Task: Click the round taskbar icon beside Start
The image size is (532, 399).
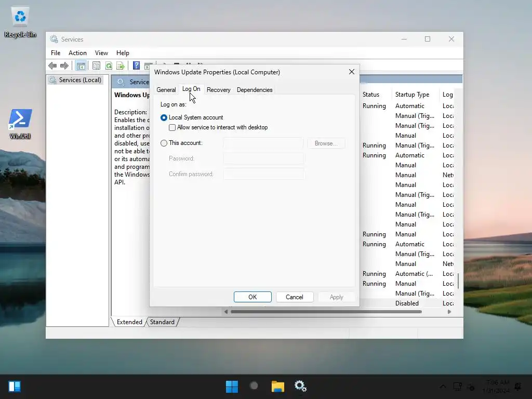Action: (254, 386)
